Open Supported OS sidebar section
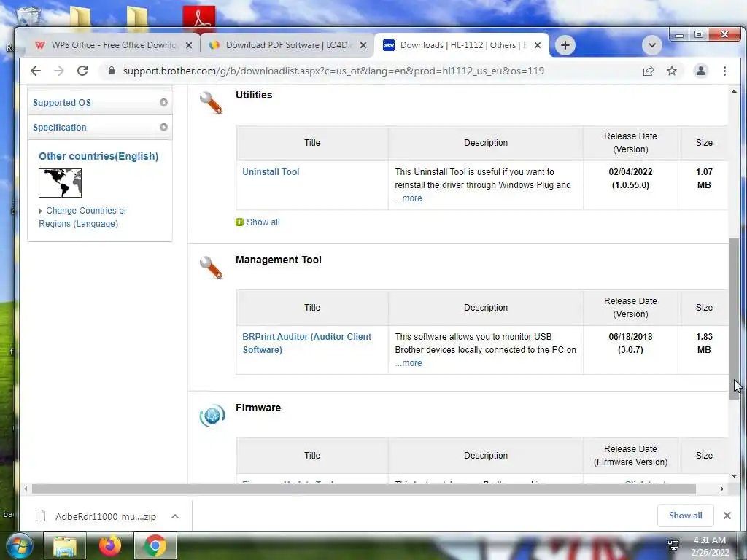 click(x=99, y=102)
